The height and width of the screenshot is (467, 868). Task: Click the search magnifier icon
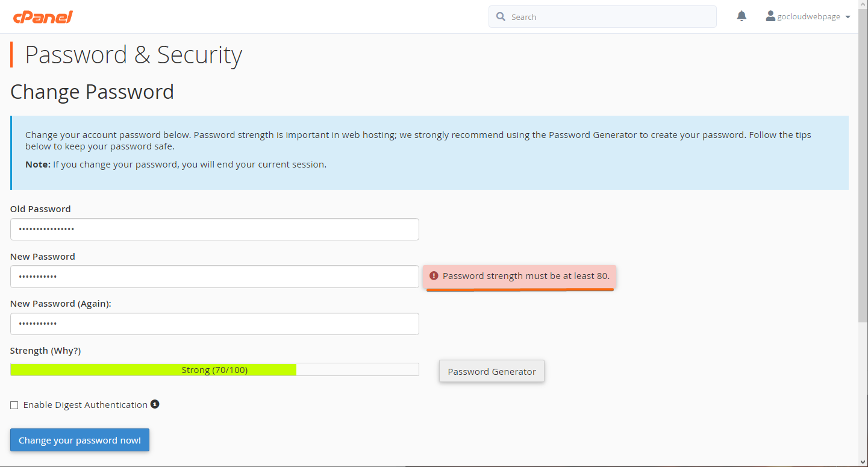[501, 17]
